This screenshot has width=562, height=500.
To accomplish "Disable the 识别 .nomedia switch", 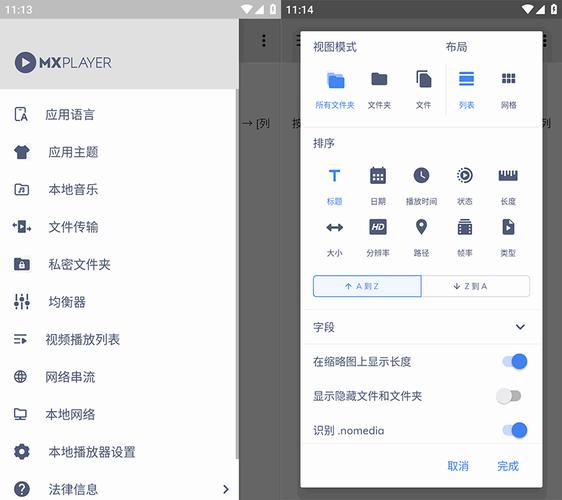I will tap(515, 430).
